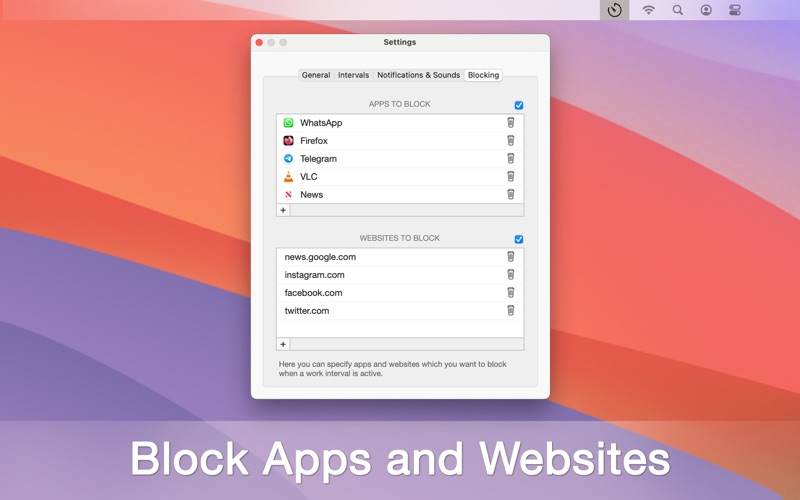Delete WhatsApp from the apps to block
The width and height of the screenshot is (800, 500).
coord(510,122)
